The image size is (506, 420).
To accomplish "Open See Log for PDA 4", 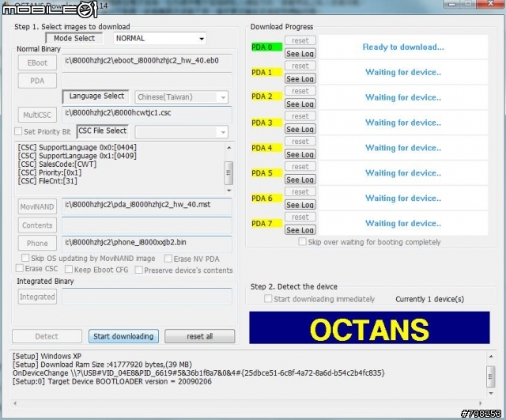I will pyautogui.click(x=300, y=154).
